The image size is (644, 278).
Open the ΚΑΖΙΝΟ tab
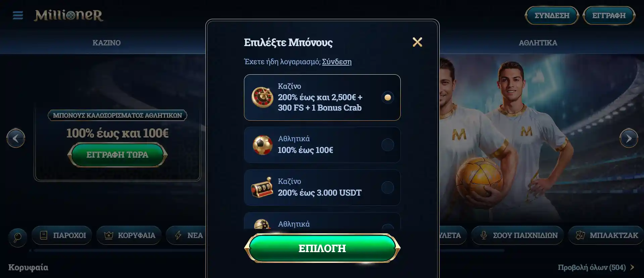click(x=106, y=43)
